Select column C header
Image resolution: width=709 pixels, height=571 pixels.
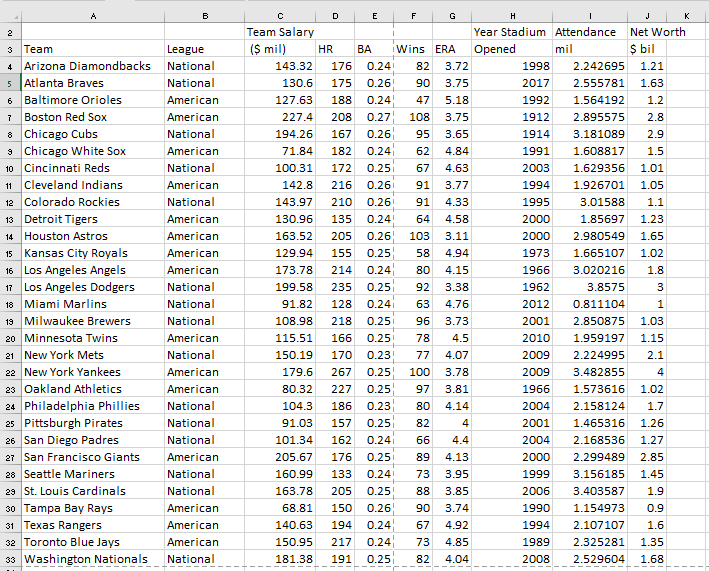point(280,17)
